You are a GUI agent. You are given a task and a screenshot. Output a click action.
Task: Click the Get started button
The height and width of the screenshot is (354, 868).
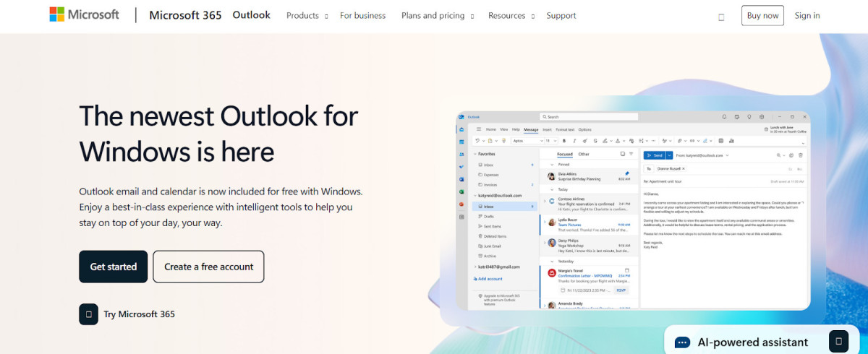point(113,267)
